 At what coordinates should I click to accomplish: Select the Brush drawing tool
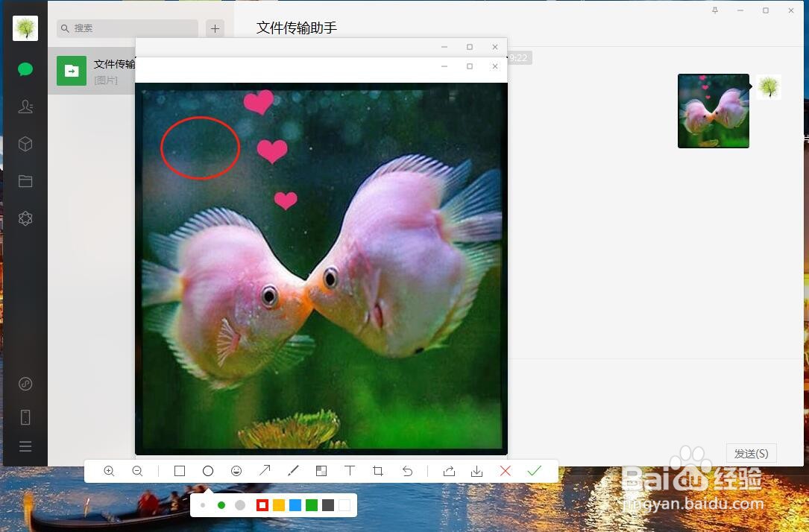(293, 471)
